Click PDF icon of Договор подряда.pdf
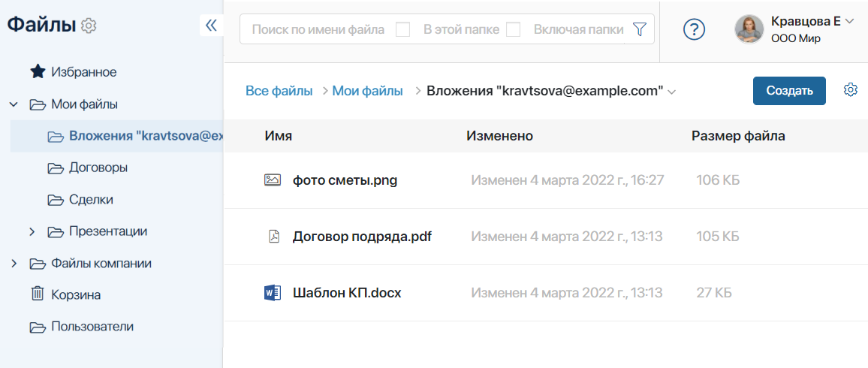The width and height of the screenshot is (868, 368). (273, 237)
